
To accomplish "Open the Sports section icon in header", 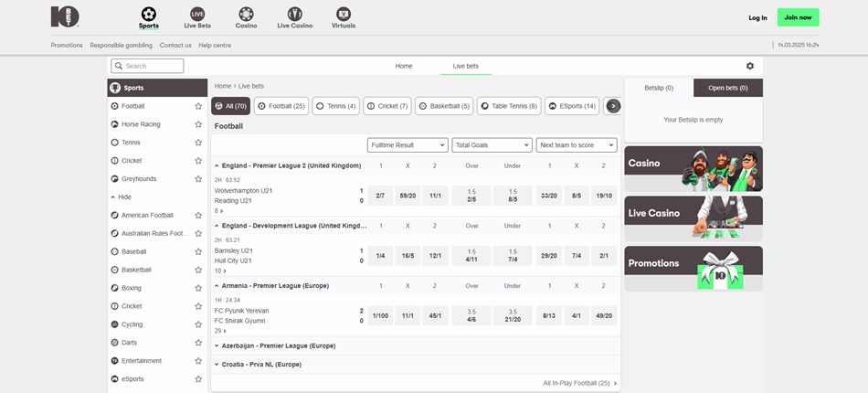I will coord(148,14).
